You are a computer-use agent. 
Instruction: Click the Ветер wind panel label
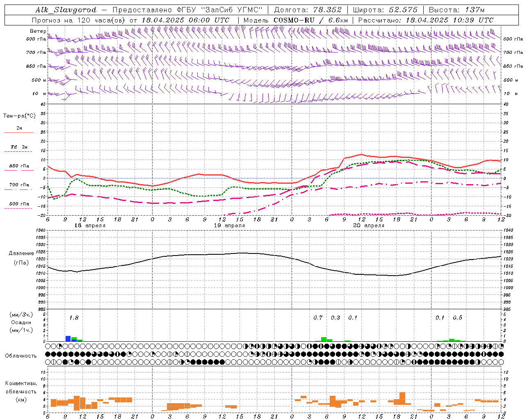coord(38,31)
